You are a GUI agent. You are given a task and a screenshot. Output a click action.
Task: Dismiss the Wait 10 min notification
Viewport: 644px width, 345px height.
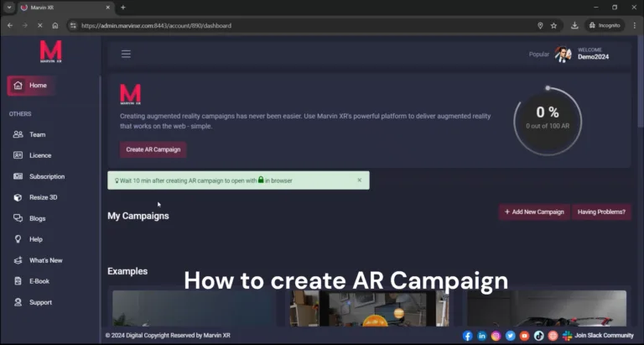tap(360, 180)
